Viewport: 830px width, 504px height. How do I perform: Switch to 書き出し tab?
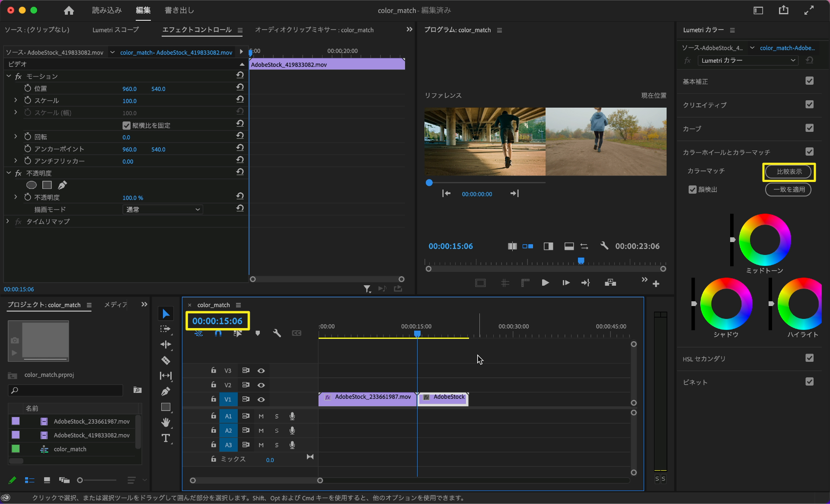179,10
